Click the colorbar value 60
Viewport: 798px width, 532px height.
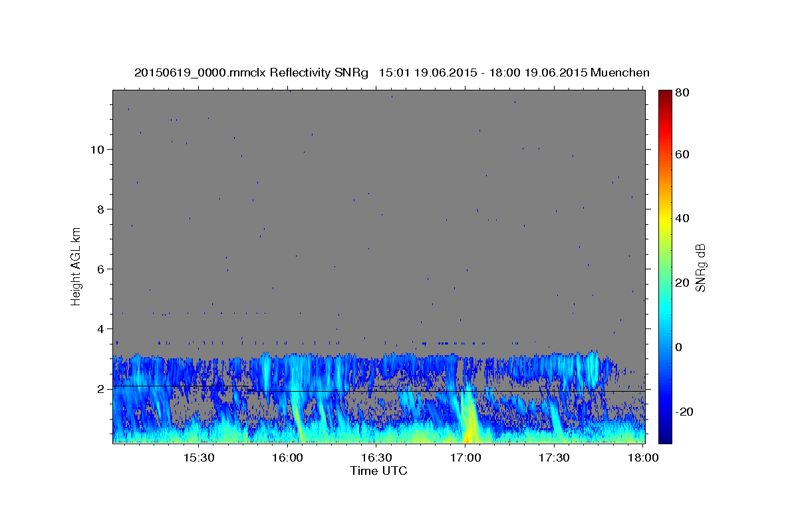tap(682, 154)
